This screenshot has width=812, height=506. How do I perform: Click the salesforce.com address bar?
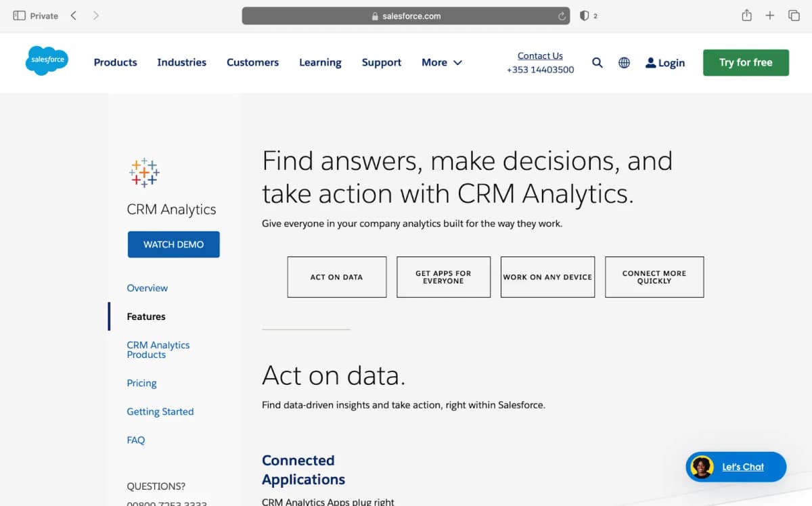coord(406,16)
